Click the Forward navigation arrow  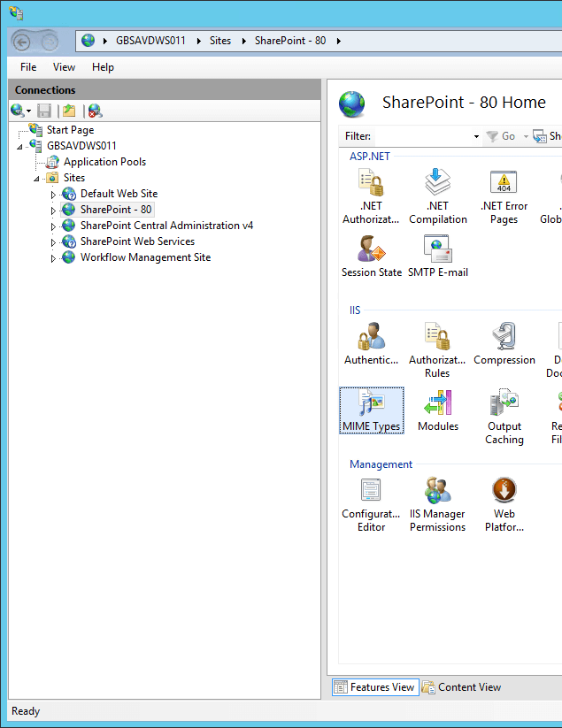pos(49,42)
